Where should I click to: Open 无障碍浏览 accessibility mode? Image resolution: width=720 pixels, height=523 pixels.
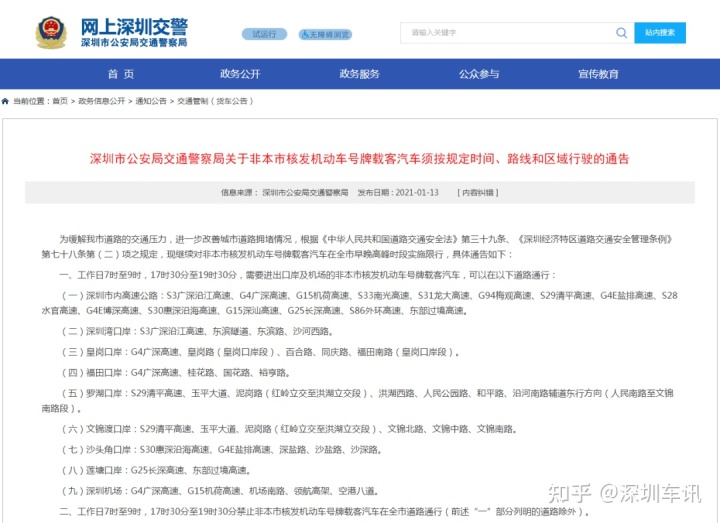click(325, 34)
